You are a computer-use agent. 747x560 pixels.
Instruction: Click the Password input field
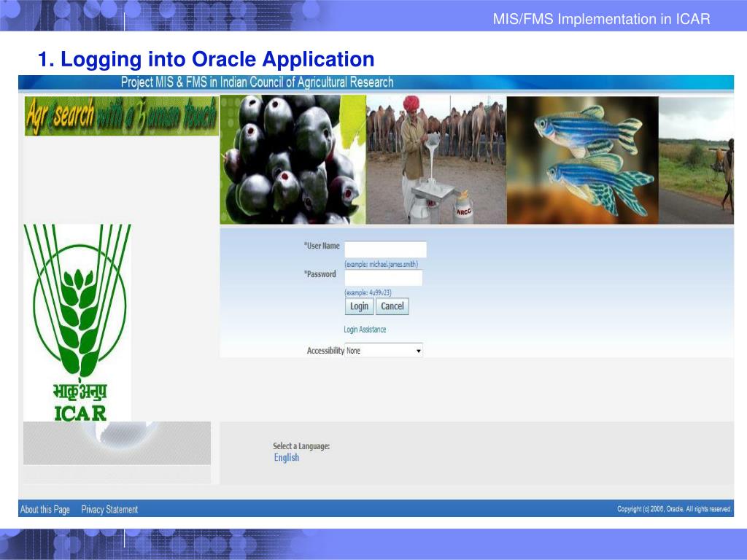(383, 278)
